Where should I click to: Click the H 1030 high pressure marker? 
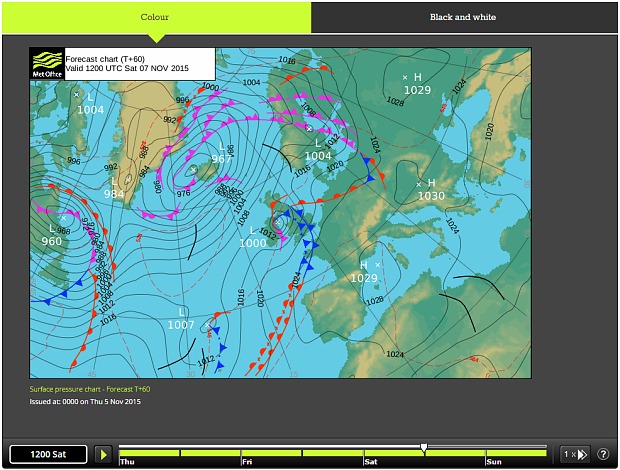[430, 190]
